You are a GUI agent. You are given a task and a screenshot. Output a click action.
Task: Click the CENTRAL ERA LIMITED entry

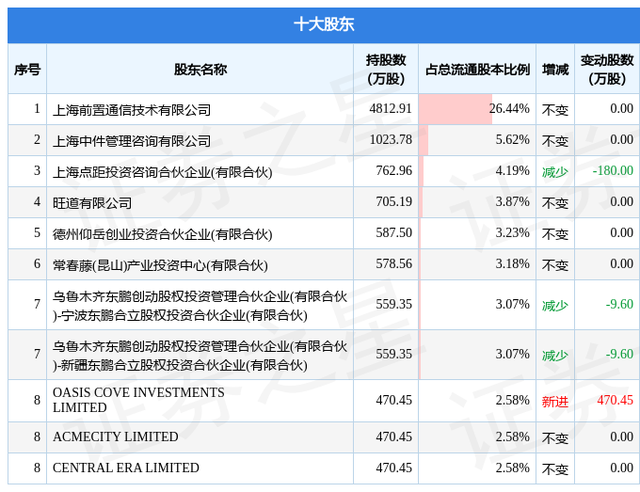[x=125, y=468]
